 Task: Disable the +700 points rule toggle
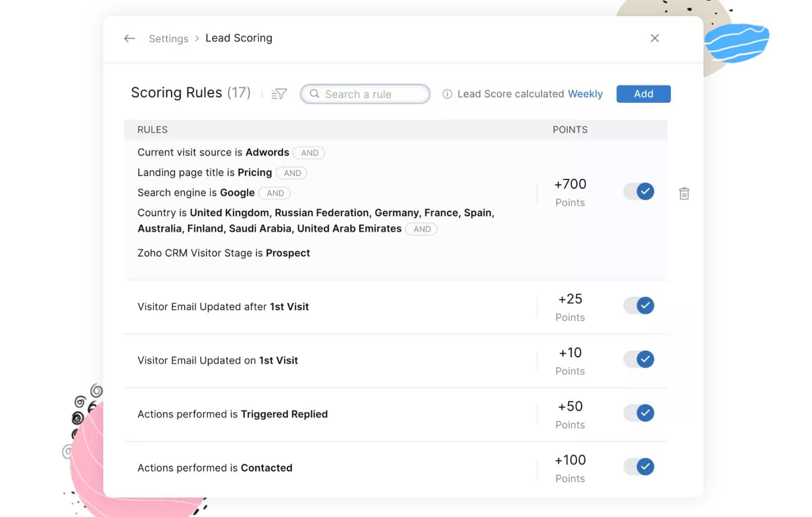point(639,192)
